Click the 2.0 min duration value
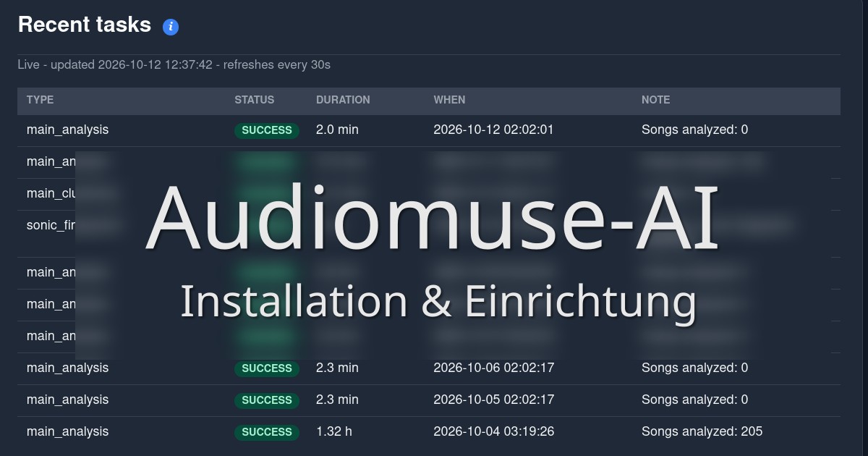 pos(337,130)
